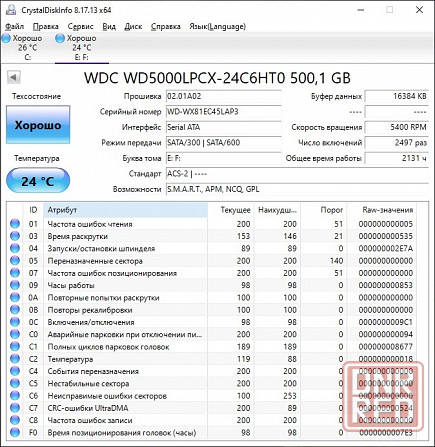Click the power-on count 2497 раз field

click(396, 143)
